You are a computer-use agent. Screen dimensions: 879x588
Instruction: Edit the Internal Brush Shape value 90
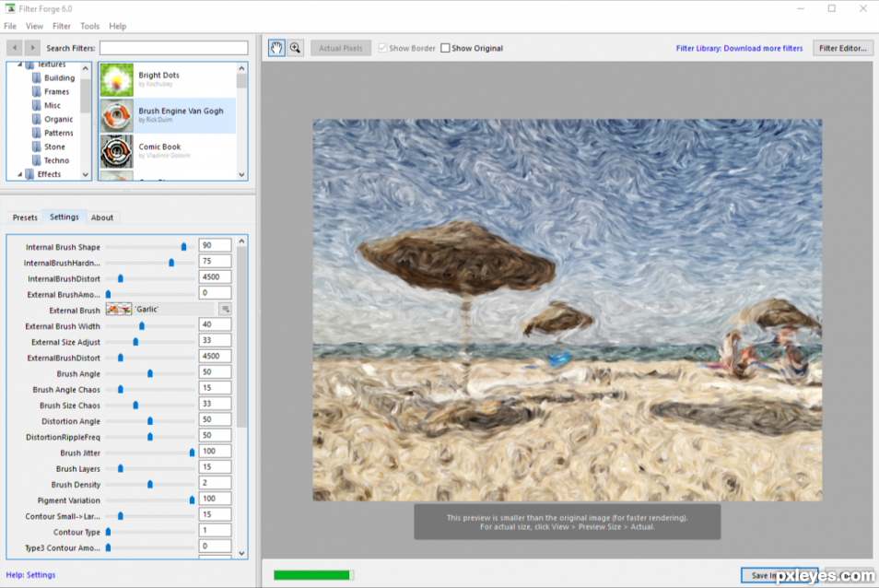click(215, 245)
